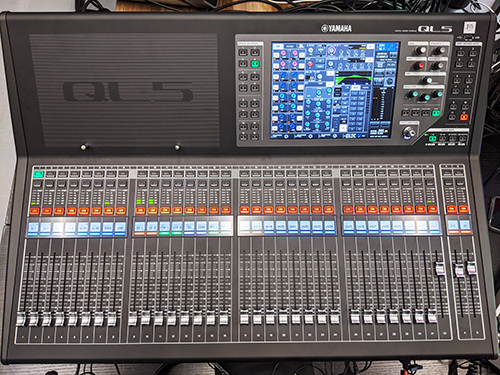Click the USB port under the QR sticker
The height and width of the screenshot is (375, 500).
pos(469,37)
